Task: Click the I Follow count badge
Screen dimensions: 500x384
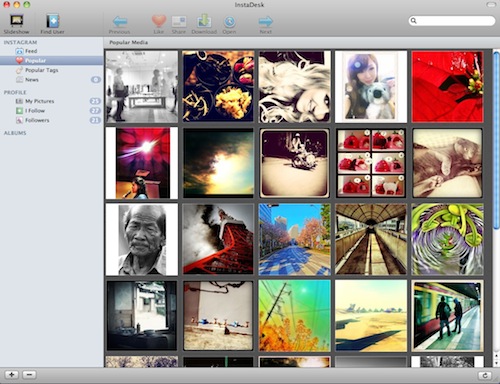Action: pyautogui.click(x=95, y=111)
